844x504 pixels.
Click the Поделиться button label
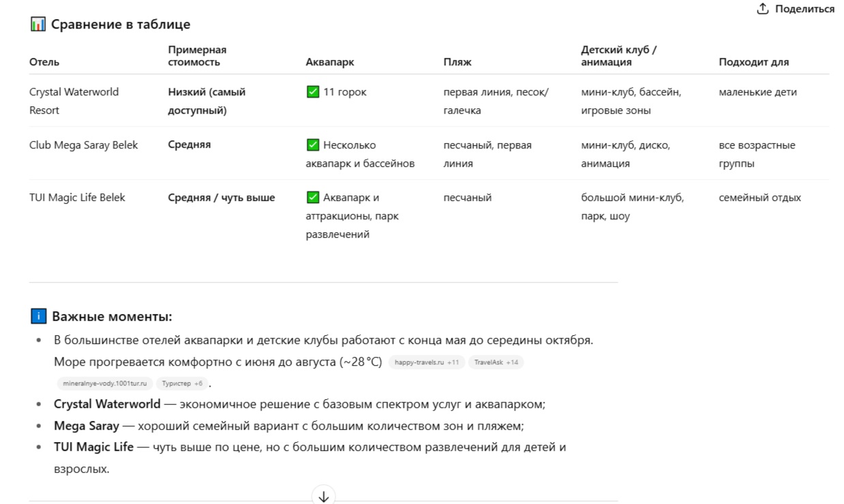pyautogui.click(x=804, y=9)
